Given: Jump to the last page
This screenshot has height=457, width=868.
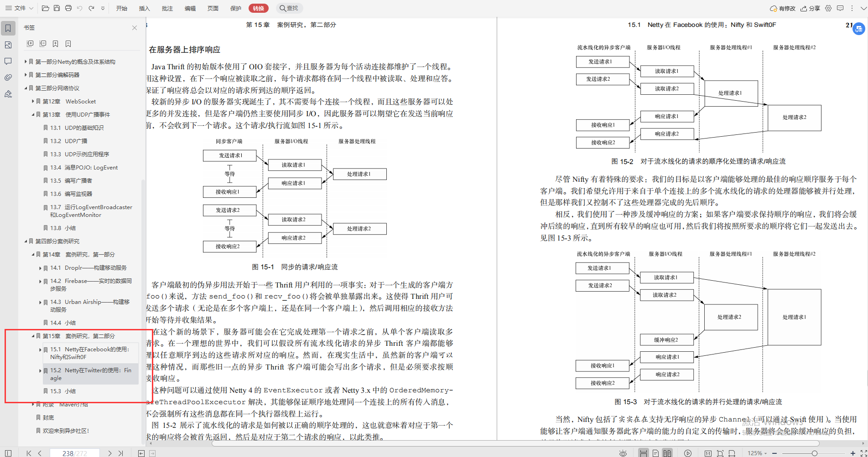Looking at the screenshot, I should [121, 453].
